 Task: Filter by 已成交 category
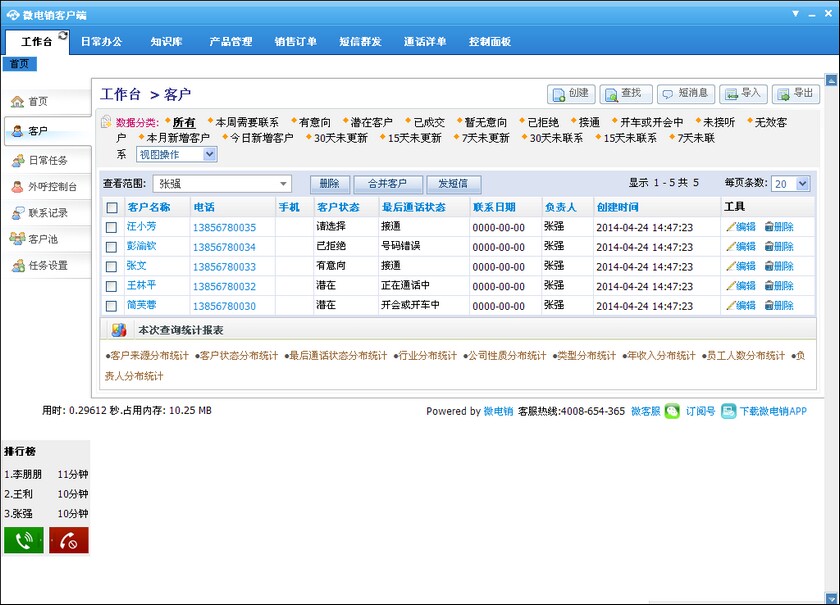pos(430,122)
